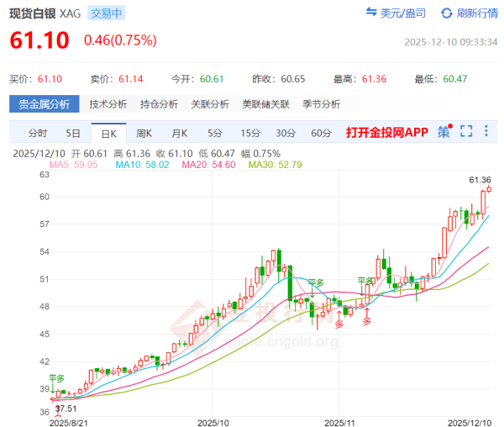Click the 2025/8/21 date axis label
The height and width of the screenshot is (427, 504).
(69, 423)
